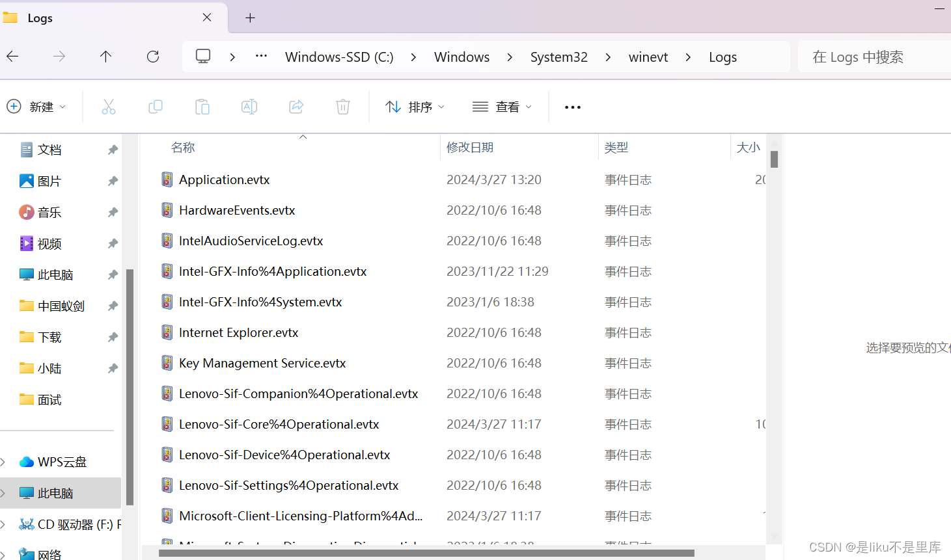Viewport: 951px width, 560px height.
Task: Click the 在 Logs 中搜索 search box
Action: [x=875, y=57]
